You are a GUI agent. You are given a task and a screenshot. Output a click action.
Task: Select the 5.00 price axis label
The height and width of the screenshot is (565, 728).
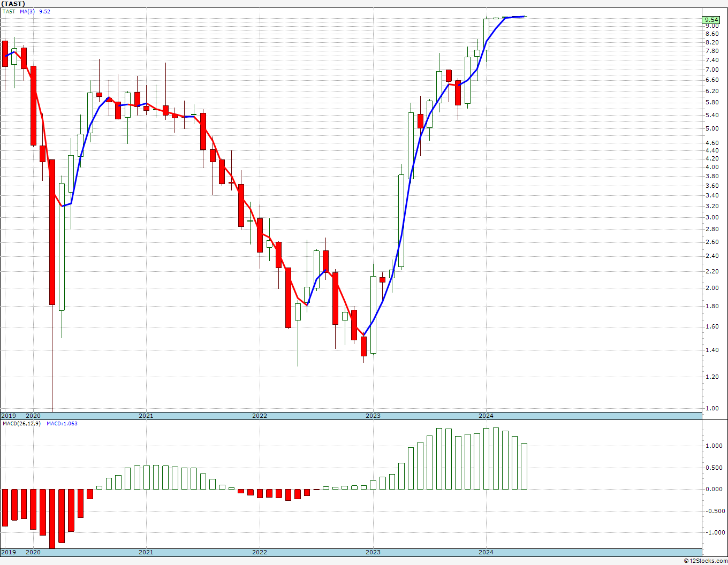(711, 128)
